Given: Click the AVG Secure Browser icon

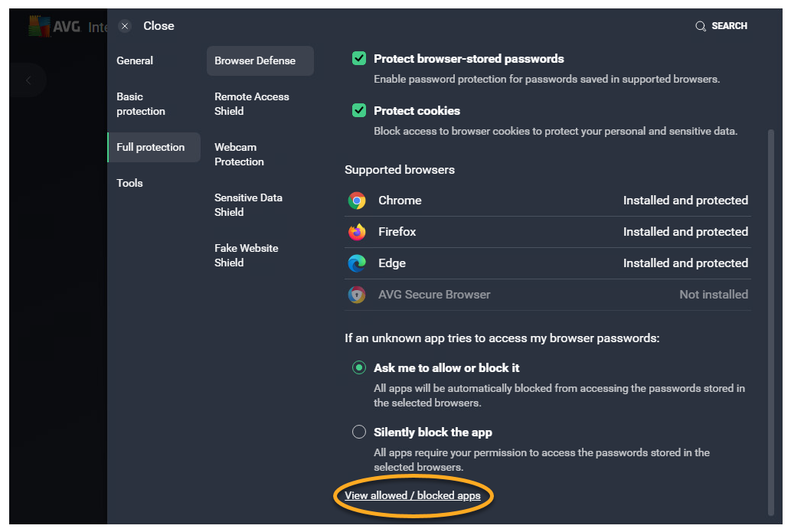Looking at the screenshot, I should point(357,295).
